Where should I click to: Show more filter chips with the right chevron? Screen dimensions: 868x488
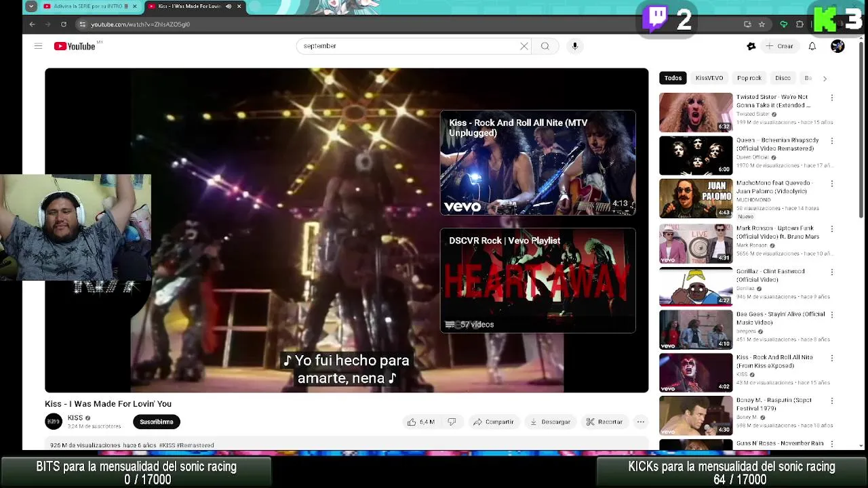[825, 79]
